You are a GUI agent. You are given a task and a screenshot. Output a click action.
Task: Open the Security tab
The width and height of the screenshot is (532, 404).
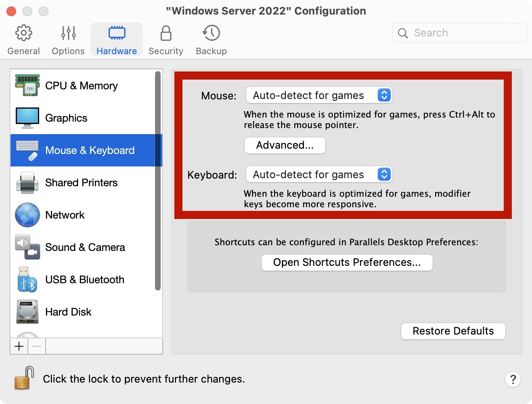coord(166,40)
